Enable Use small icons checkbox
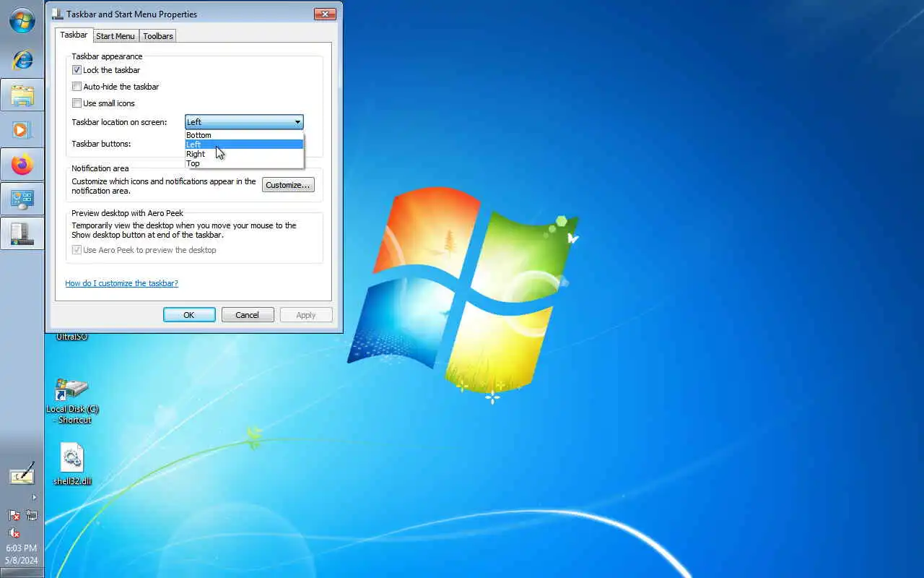The width and height of the screenshot is (924, 578). point(77,103)
